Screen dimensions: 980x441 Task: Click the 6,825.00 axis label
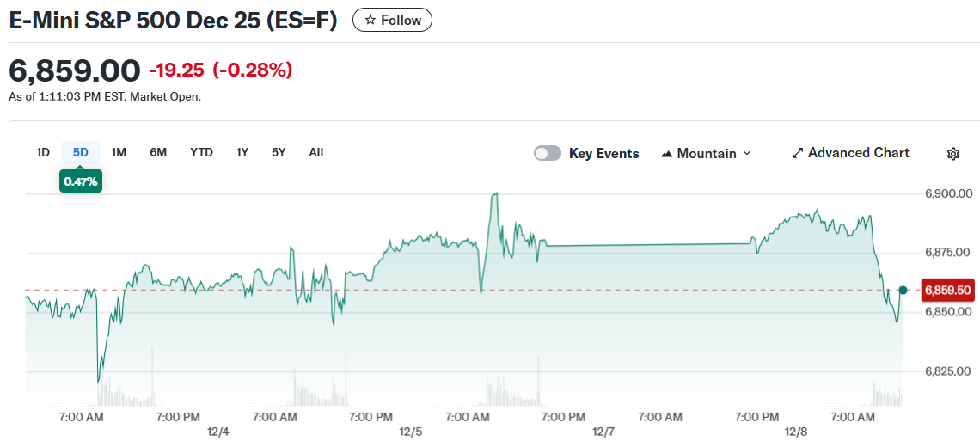click(947, 371)
